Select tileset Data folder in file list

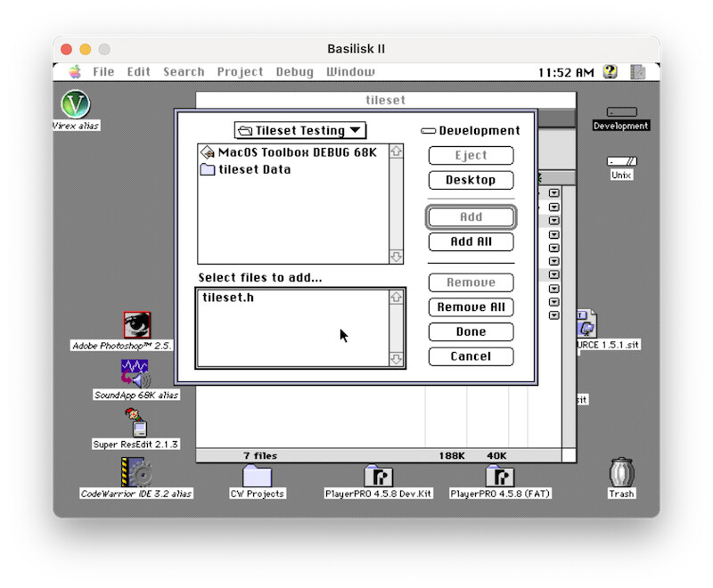[254, 169]
